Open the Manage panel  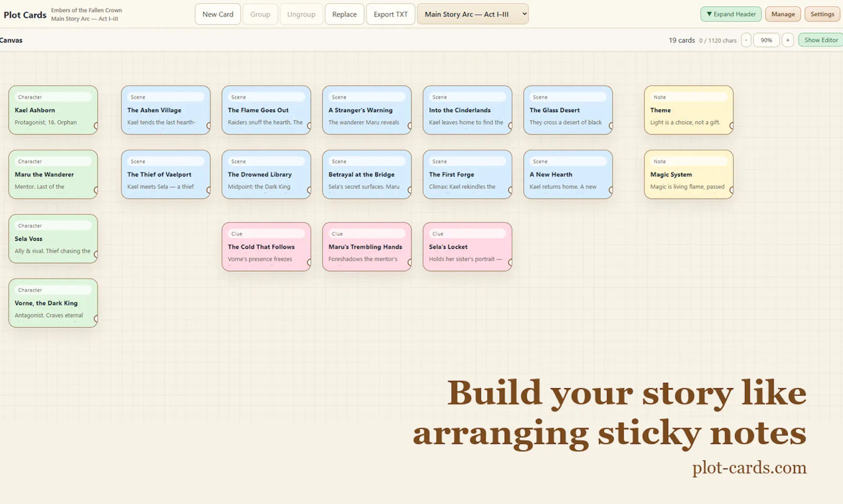(x=783, y=14)
